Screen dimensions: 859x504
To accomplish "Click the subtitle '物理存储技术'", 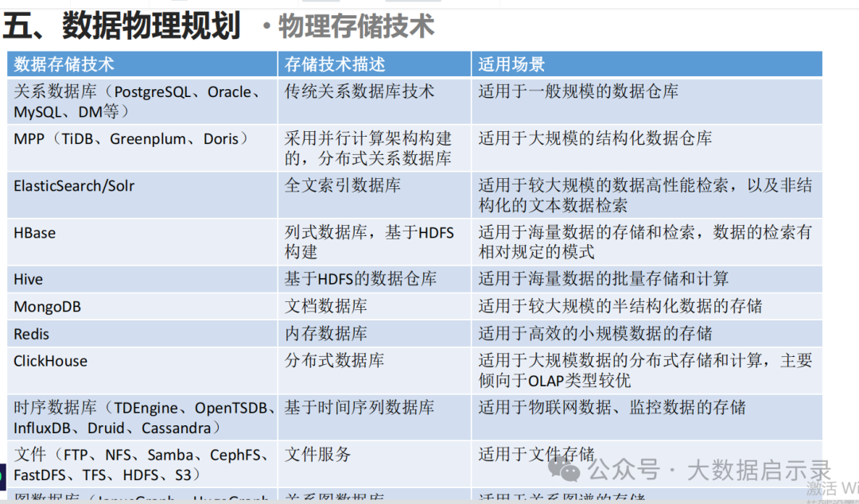I will 356,26.
